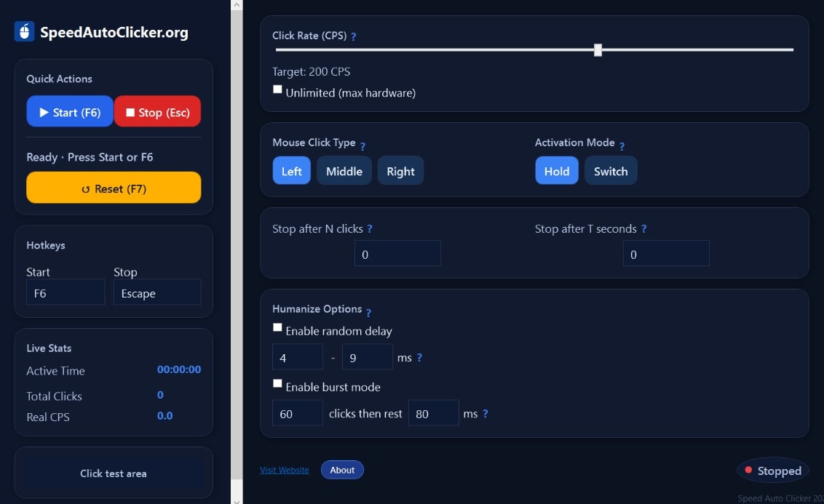Open the Humanize Options help icon
The image size is (824, 504).
point(368,313)
